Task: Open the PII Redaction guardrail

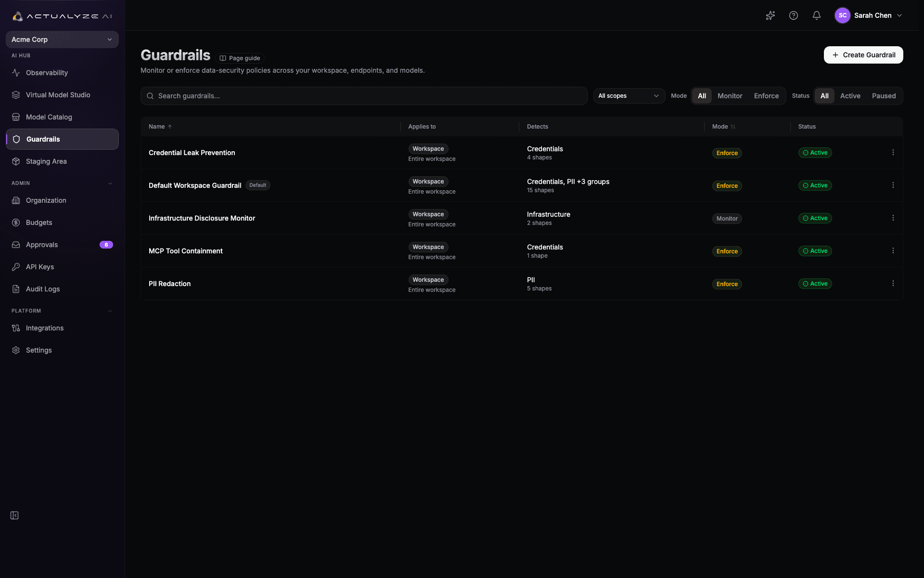Action: 169,284
